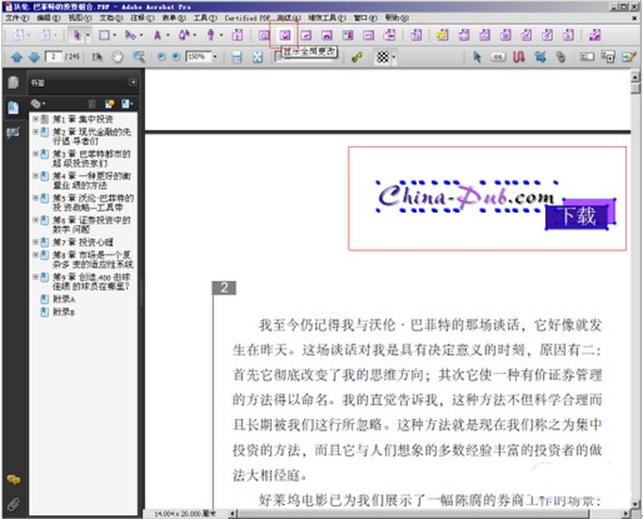Click the rectangle shape tool icon
The image size is (643, 519).
104,35
